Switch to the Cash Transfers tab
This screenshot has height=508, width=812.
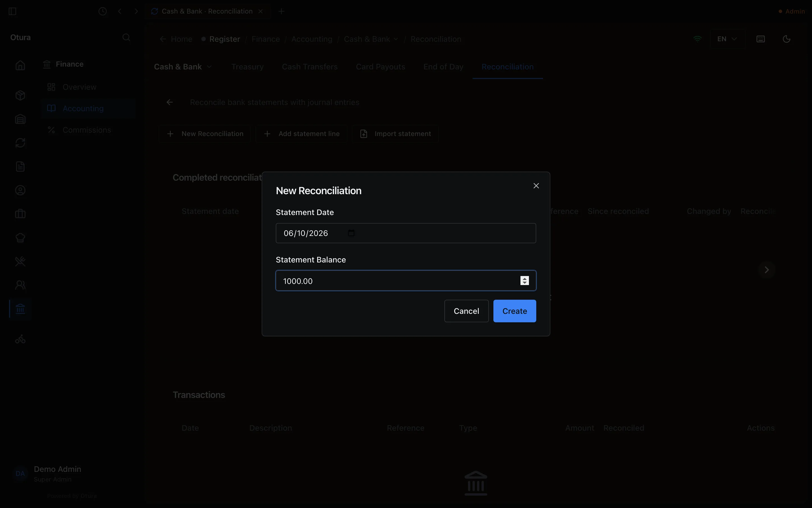[x=310, y=67]
